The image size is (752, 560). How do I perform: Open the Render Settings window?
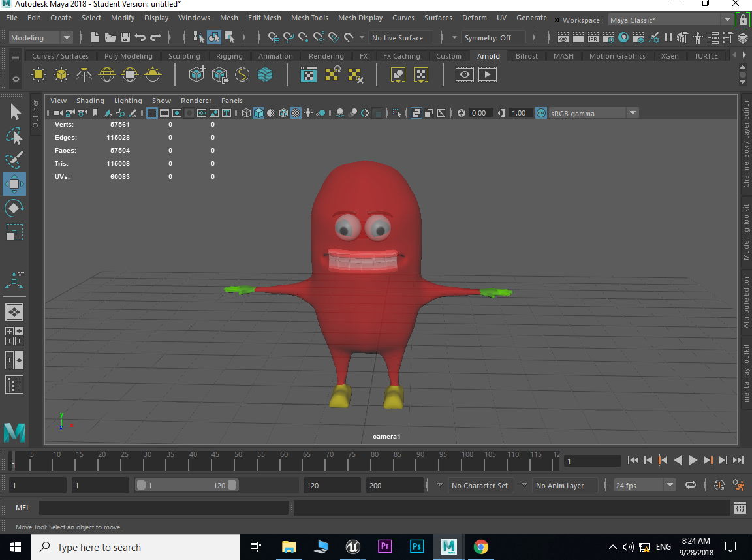click(608, 37)
